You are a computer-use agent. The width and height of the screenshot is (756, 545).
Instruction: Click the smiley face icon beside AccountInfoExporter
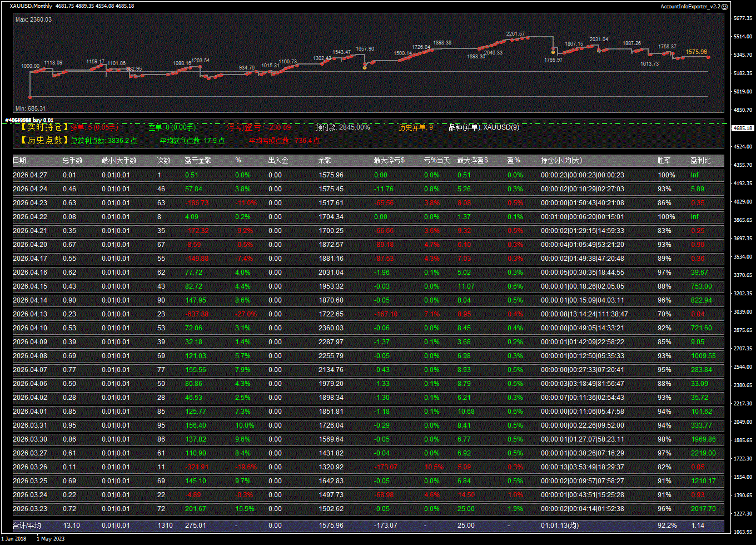click(724, 6)
